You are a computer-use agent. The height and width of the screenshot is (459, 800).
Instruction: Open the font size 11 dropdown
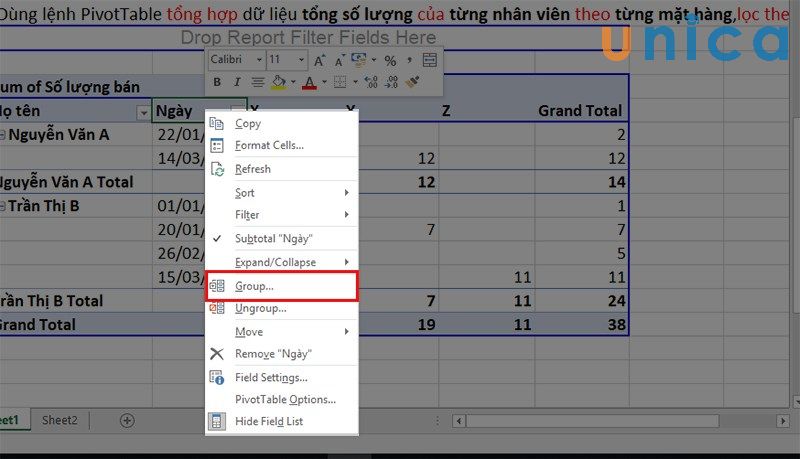301,60
